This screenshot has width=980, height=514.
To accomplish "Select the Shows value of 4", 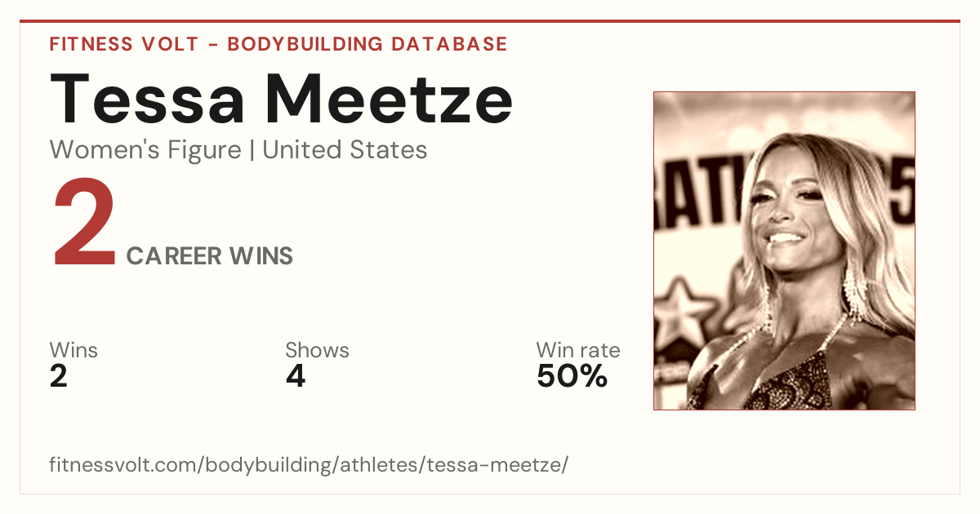I will click(x=296, y=376).
